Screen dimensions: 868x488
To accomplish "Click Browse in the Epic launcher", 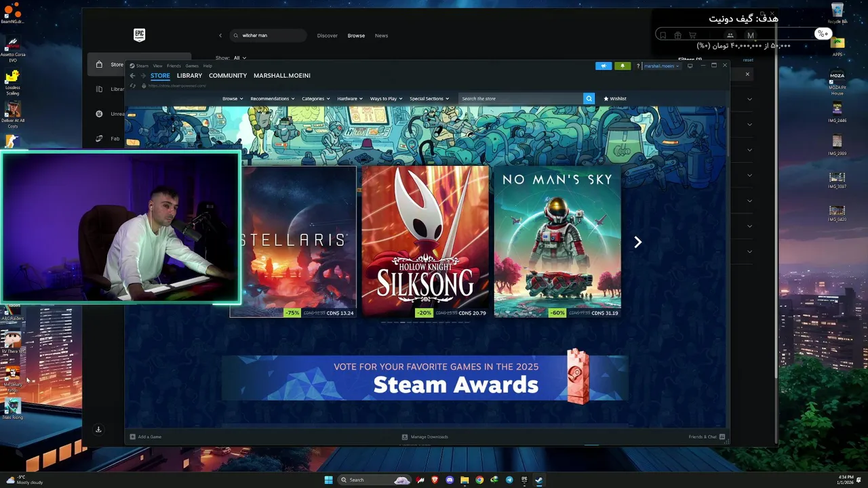I will [x=356, y=35].
